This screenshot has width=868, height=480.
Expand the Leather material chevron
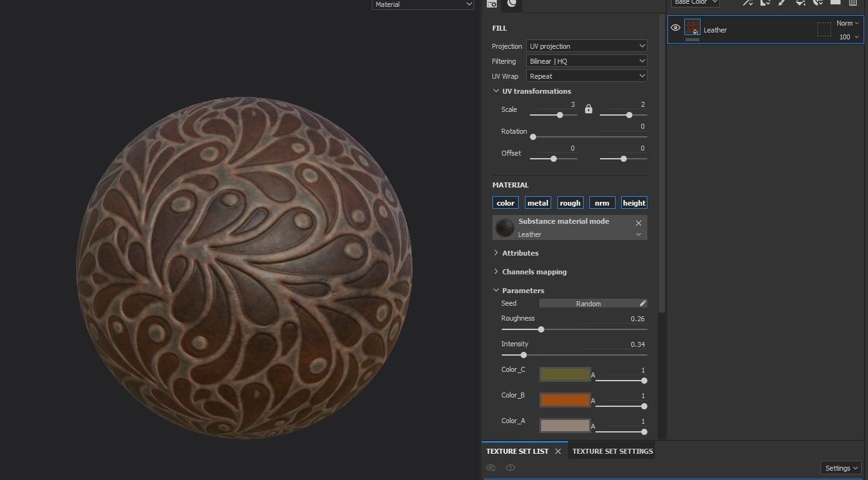639,234
